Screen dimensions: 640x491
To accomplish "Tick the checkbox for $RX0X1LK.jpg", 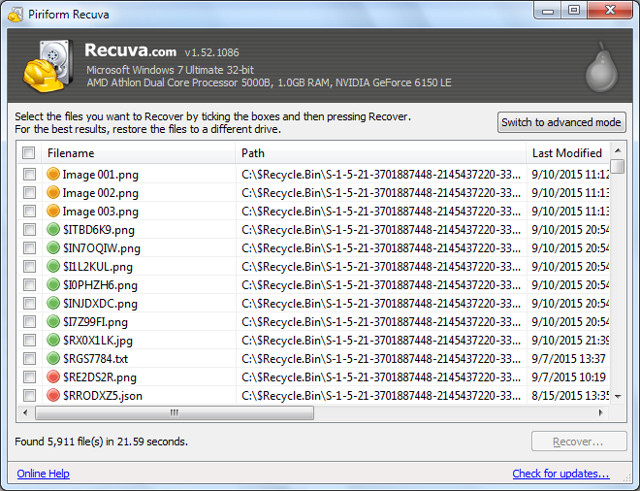I will coord(29,340).
